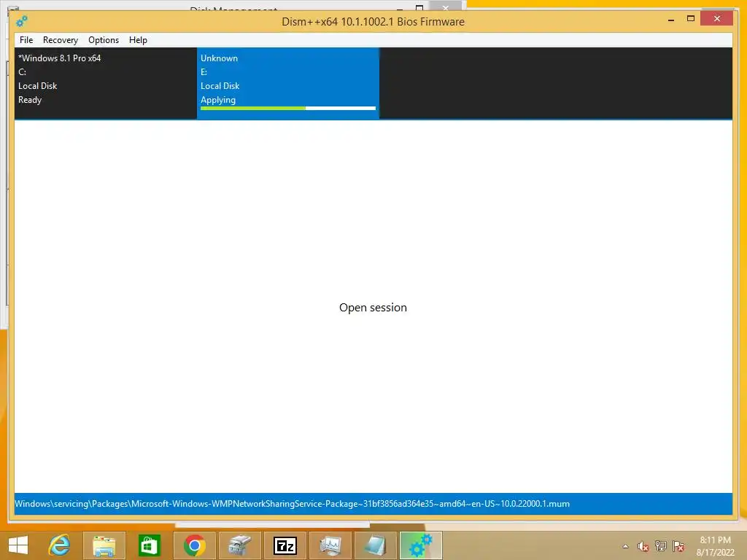The width and height of the screenshot is (747, 560).
Task: Open the Windows Start button
Action: (18, 545)
